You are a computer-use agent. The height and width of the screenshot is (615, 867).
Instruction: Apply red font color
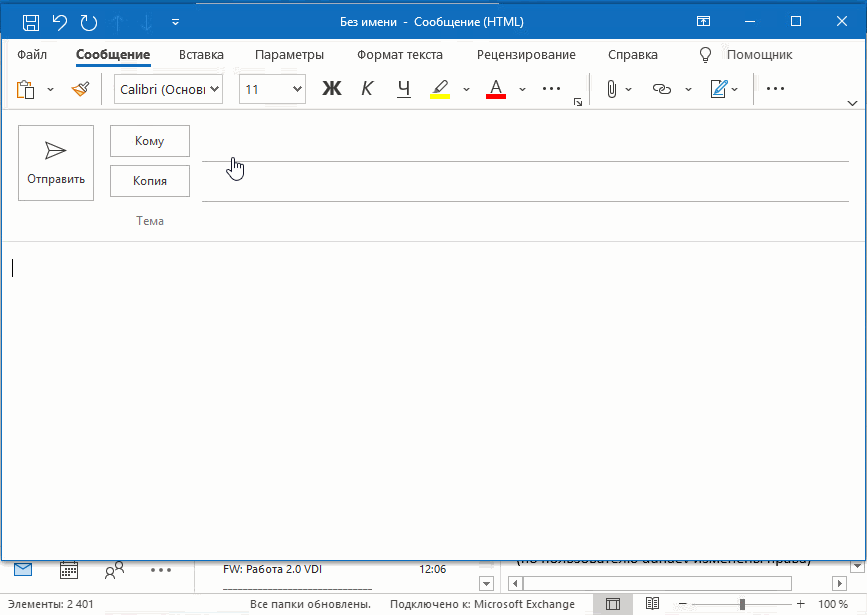[496, 88]
